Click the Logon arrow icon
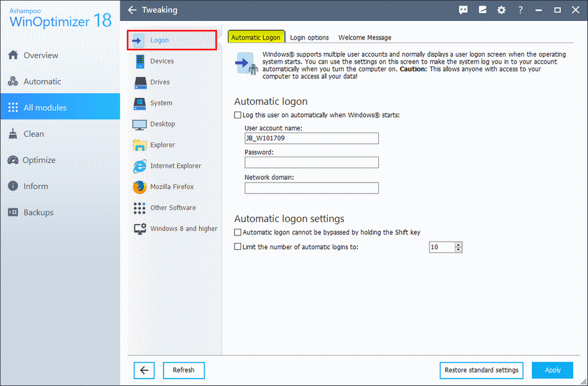588x386 pixels. click(138, 40)
